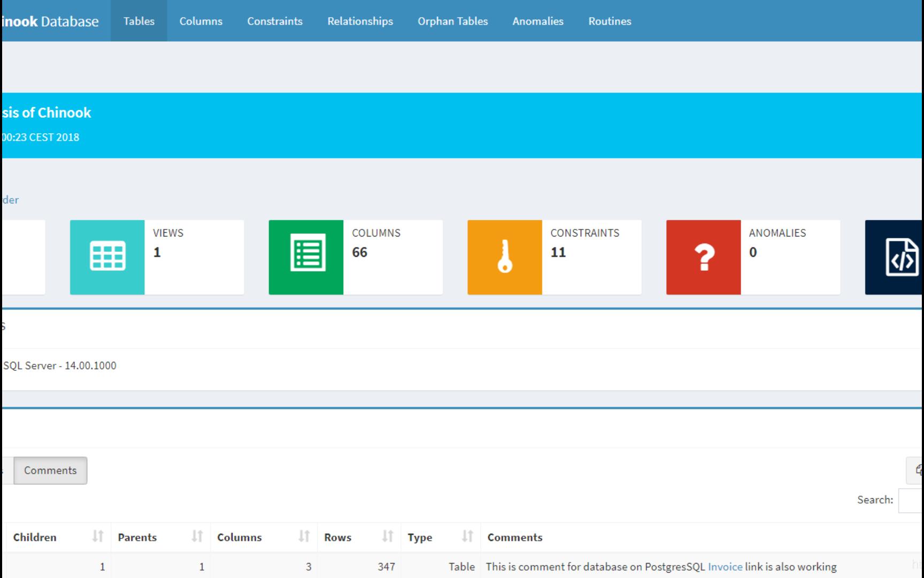Image resolution: width=924 pixels, height=578 pixels.
Task: Go to Constraints tab in navbar
Action: (x=275, y=21)
